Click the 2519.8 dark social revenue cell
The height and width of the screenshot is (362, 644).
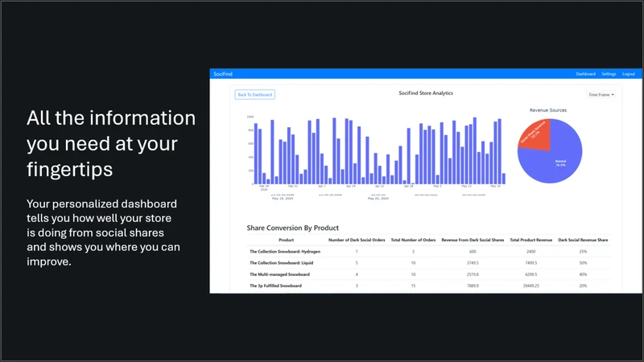point(473,274)
